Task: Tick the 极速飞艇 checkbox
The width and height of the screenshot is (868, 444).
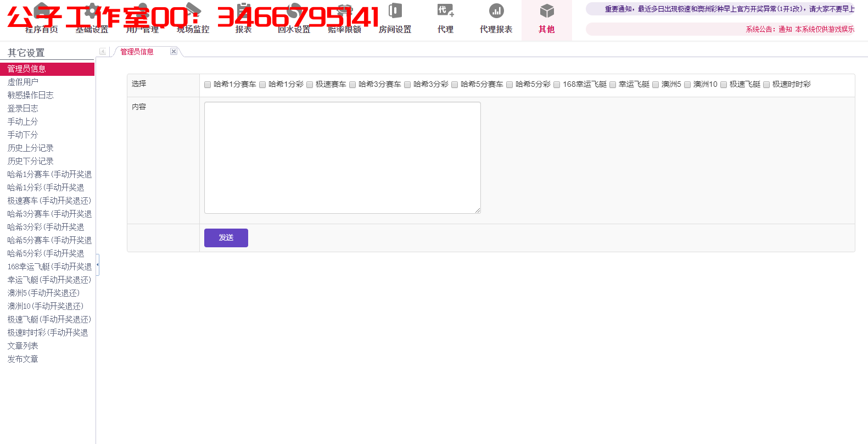Action: tap(724, 85)
